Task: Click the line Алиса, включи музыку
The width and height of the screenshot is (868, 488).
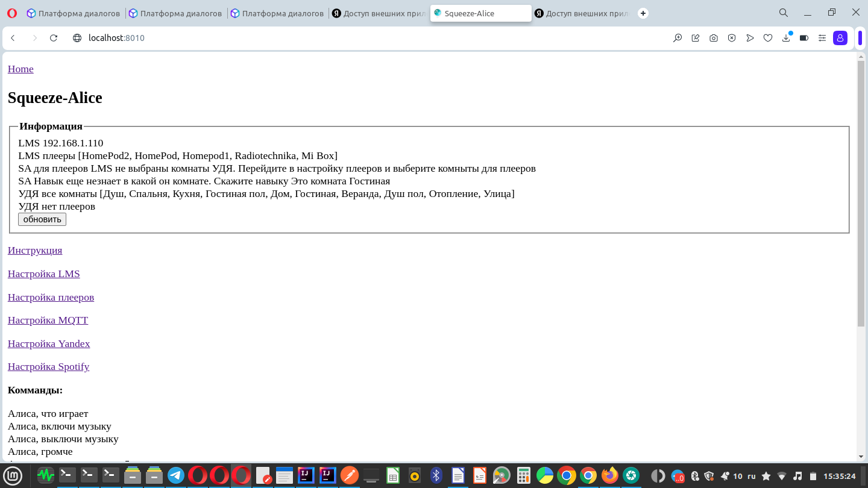Action: click(60, 426)
